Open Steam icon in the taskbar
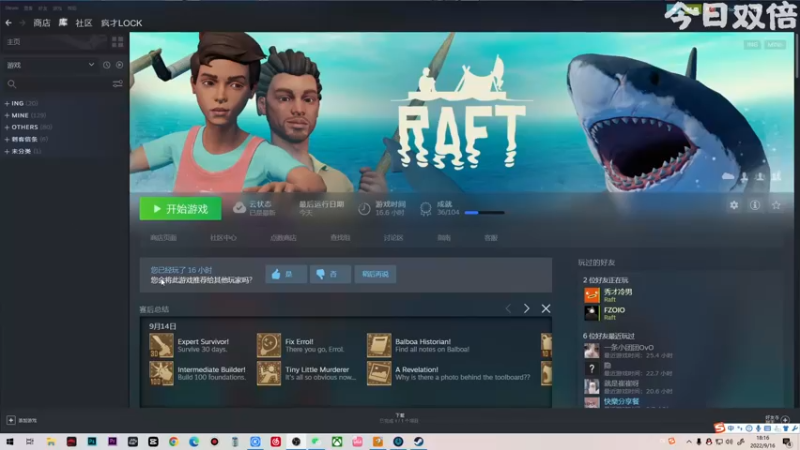 click(418, 441)
